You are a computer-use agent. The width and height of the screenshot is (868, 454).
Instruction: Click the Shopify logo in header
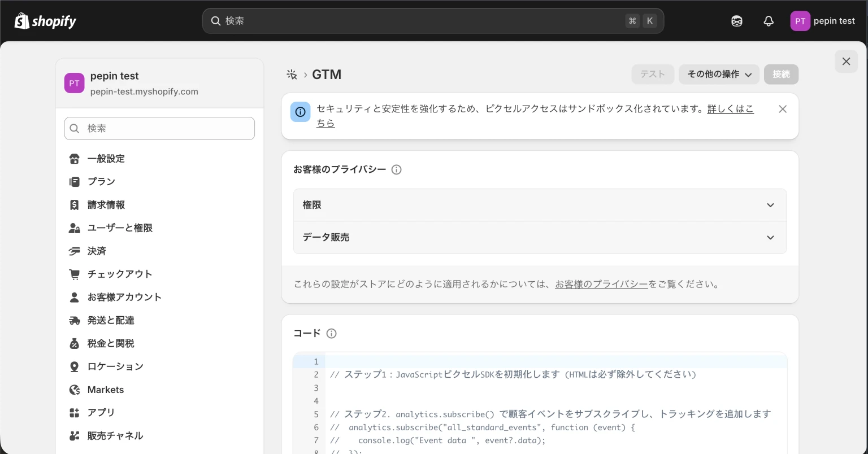45,21
